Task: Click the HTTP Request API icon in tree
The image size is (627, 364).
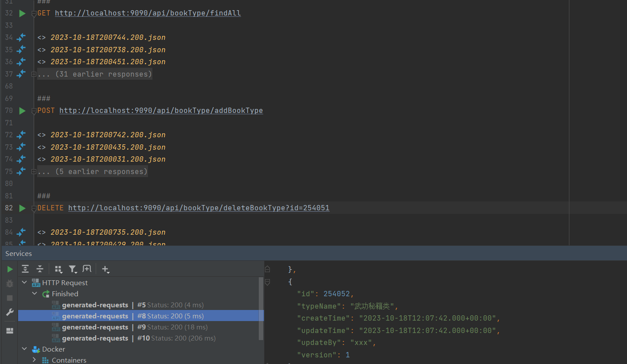Action: (36, 283)
